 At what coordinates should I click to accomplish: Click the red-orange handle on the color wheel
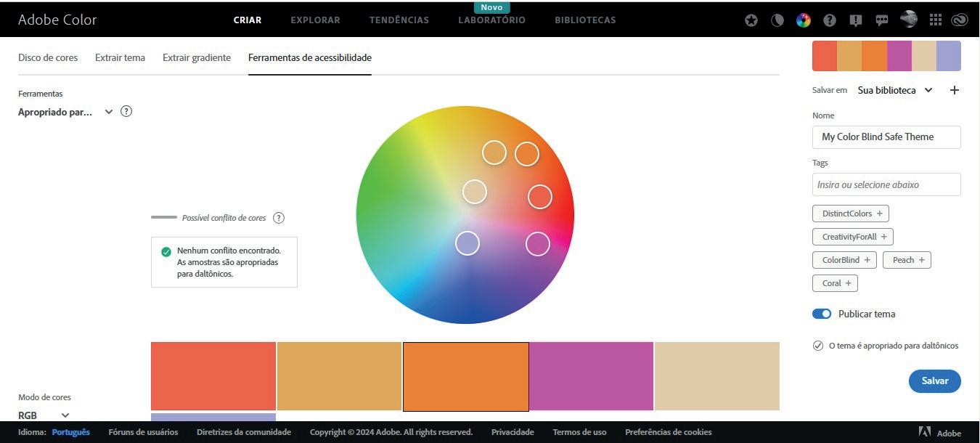(540, 197)
